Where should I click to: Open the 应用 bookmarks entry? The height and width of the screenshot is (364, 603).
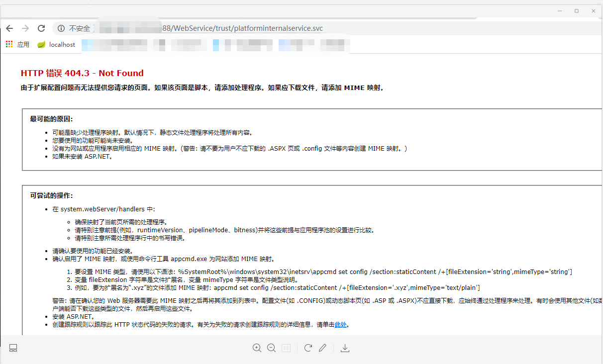(23, 44)
